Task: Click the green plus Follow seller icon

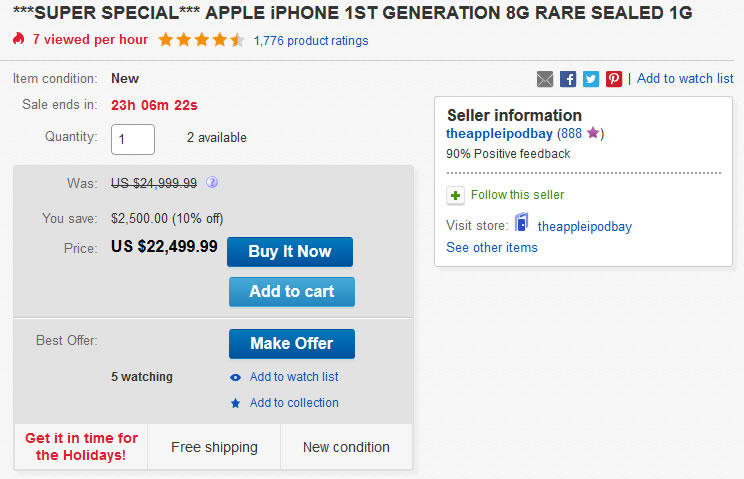Action: click(x=455, y=195)
